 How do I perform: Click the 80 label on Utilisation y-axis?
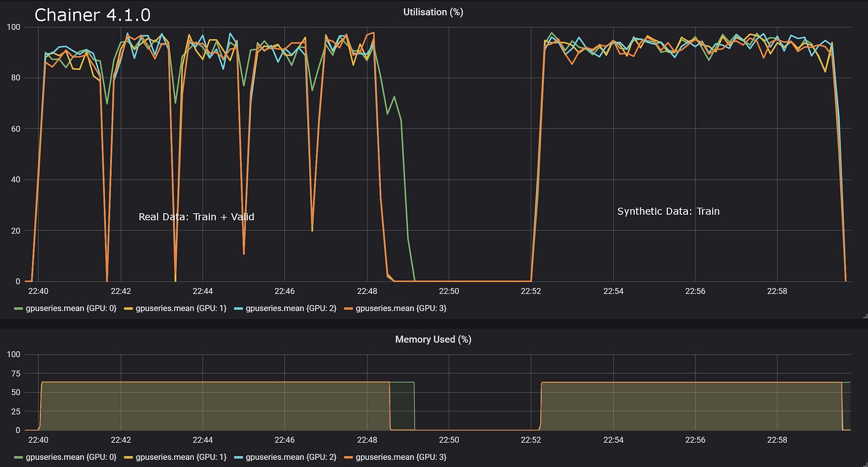point(16,78)
